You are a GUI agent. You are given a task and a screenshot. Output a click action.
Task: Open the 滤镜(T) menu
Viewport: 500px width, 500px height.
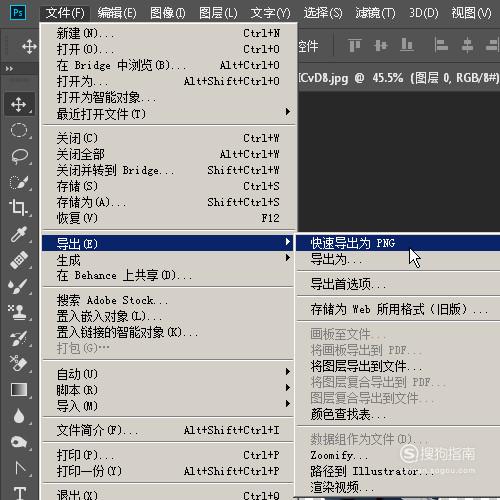click(375, 13)
